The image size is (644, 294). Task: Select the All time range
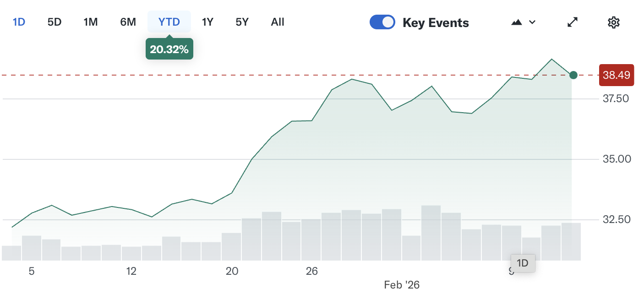[278, 22]
